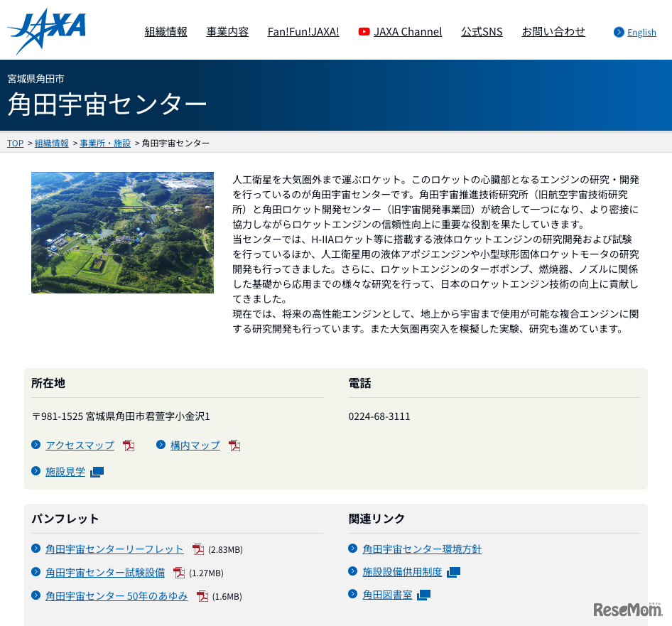Click the arrow bullet before 施設見学
This screenshot has width=672, height=626.
(36, 471)
